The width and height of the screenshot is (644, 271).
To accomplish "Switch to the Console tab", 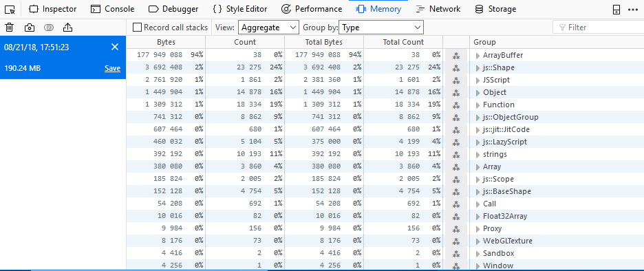I will [x=113, y=9].
